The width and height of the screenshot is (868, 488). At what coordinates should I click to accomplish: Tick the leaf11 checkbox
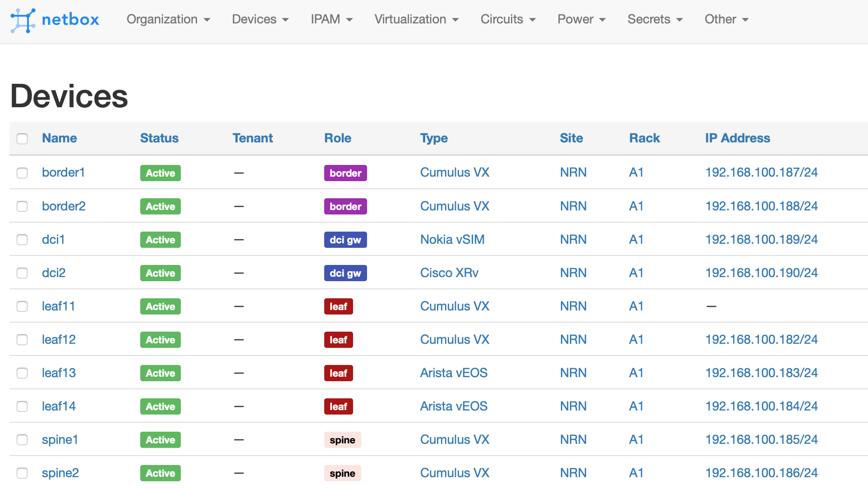tap(22, 306)
